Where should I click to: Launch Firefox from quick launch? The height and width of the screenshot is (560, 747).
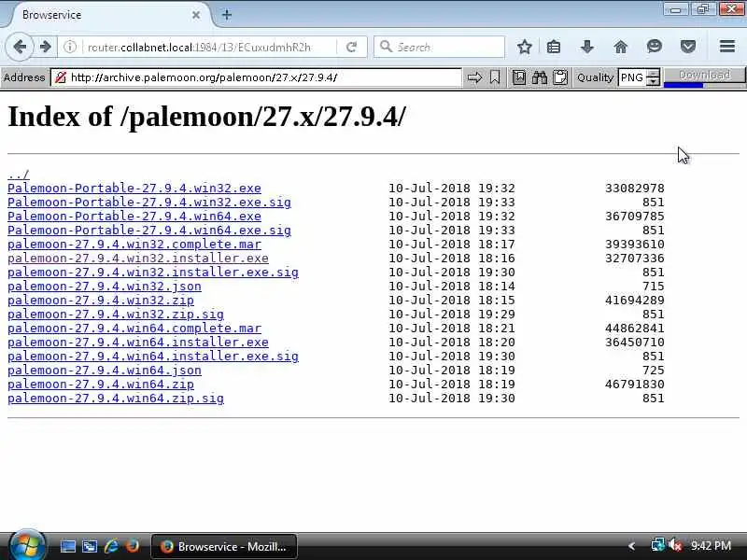133,546
